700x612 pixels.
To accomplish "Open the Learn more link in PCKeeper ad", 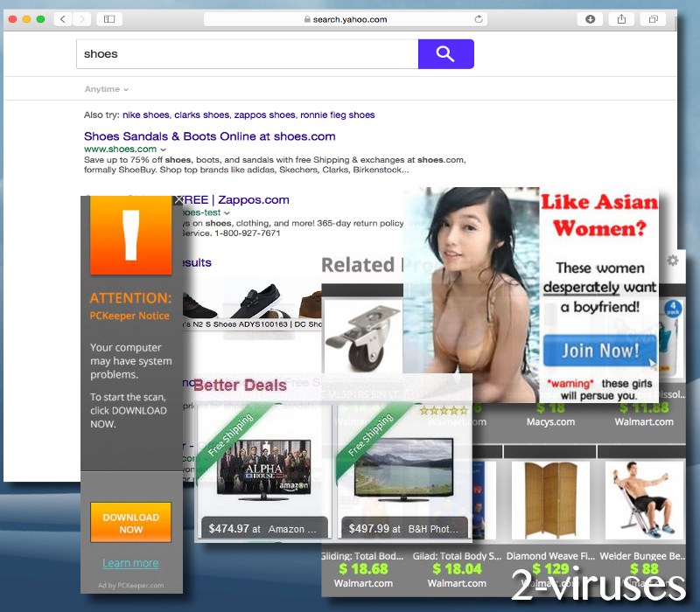I will pos(130,563).
